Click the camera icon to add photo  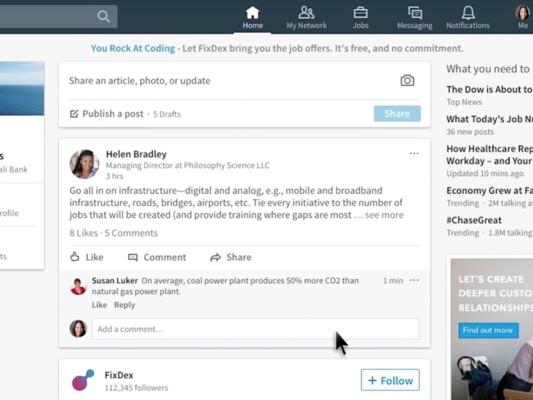coord(407,81)
